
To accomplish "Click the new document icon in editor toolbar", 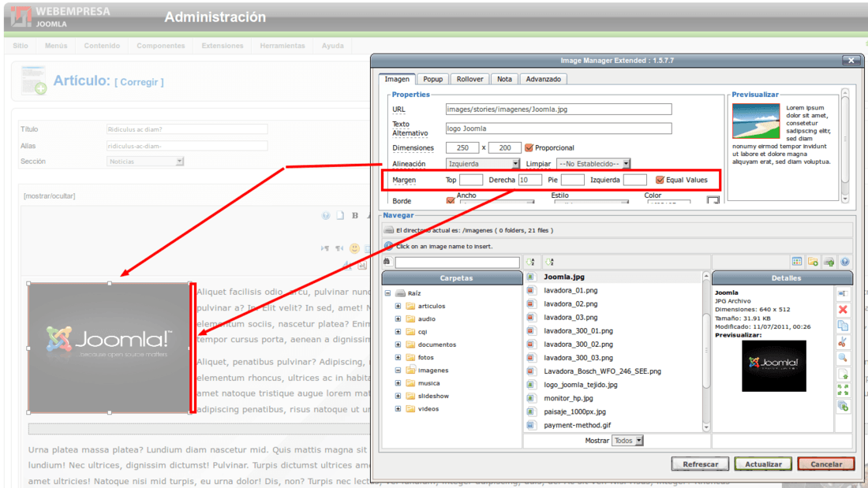I will (340, 215).
